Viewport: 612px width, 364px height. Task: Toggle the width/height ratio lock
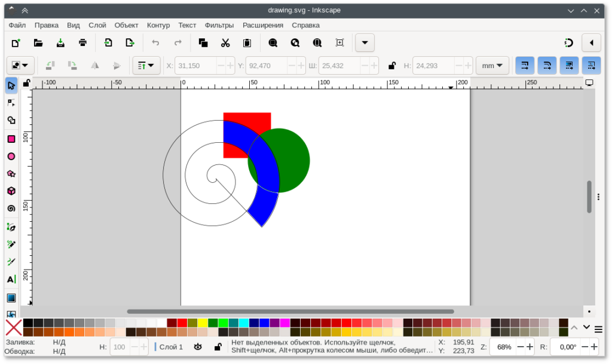[392, 66]
